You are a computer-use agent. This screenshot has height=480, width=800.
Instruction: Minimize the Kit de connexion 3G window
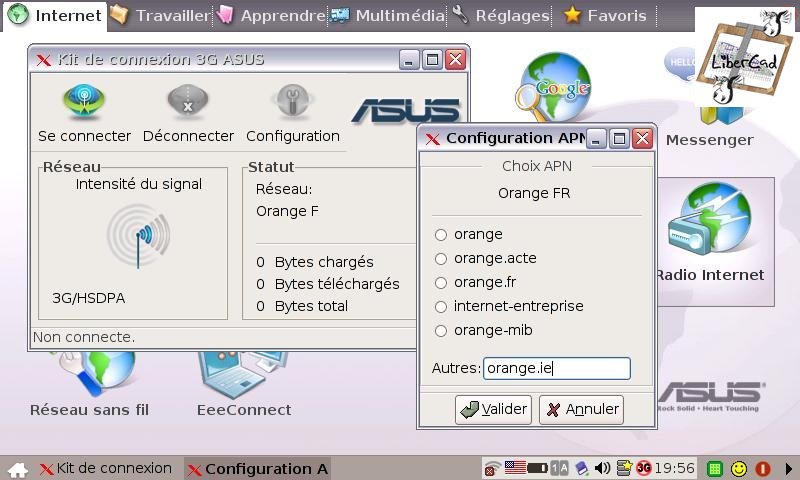pyautogui.click(x=409, y=60)
